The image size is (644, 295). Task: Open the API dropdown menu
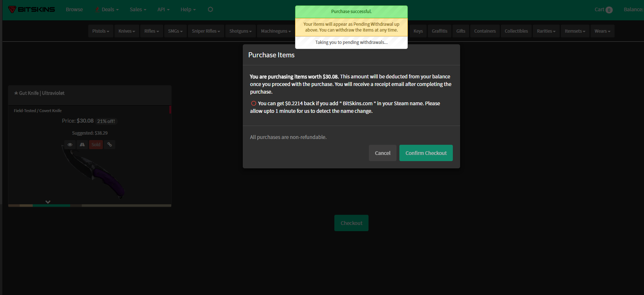[x=164, y=9]
